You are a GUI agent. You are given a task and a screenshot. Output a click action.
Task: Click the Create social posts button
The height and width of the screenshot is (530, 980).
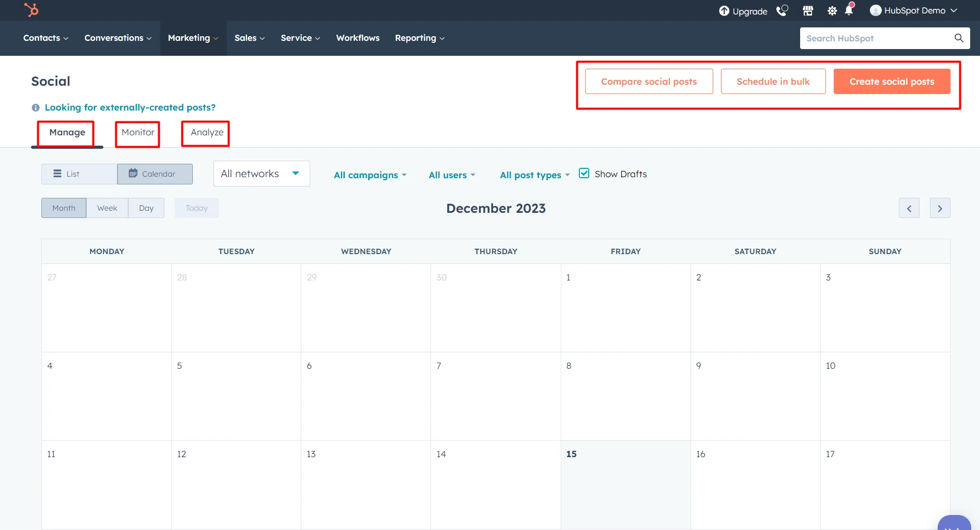tap(892, 81)
